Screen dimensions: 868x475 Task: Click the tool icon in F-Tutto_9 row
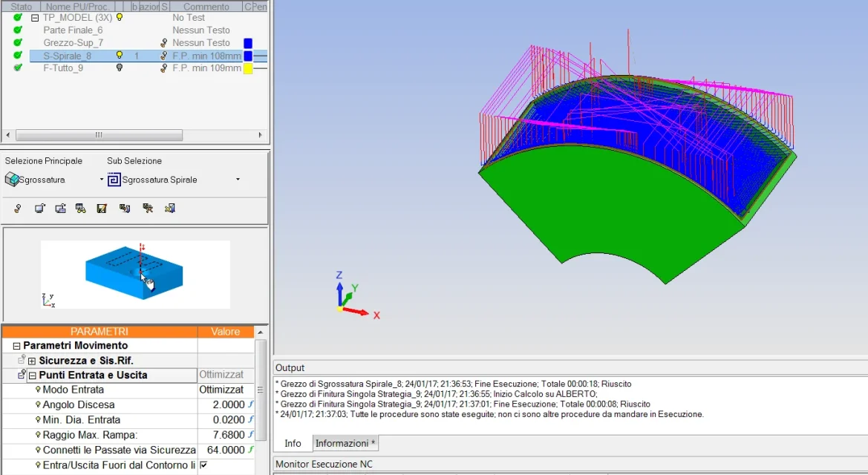[x=164, y=68]
